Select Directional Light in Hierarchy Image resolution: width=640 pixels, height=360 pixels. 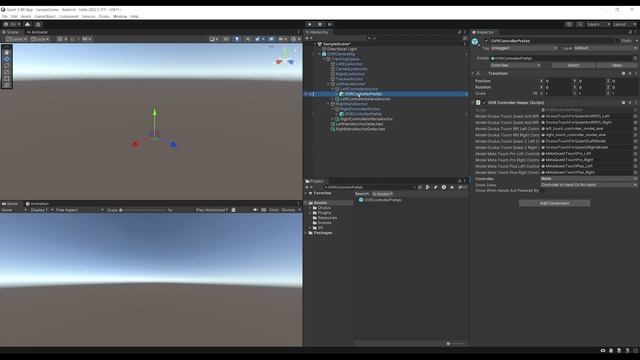point(342,49)
